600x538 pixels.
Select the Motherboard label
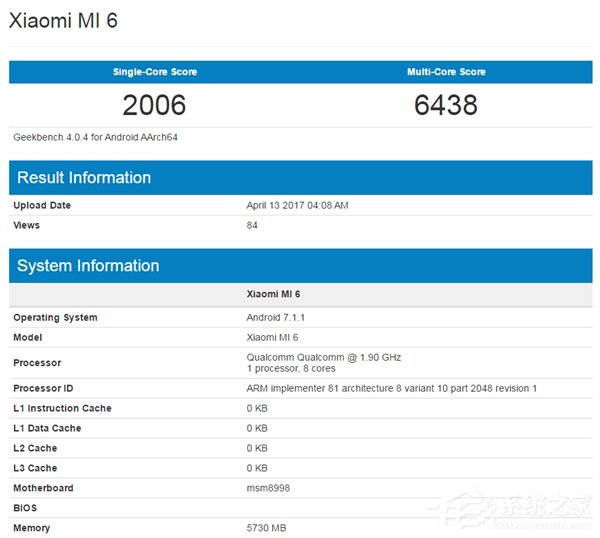43,488
